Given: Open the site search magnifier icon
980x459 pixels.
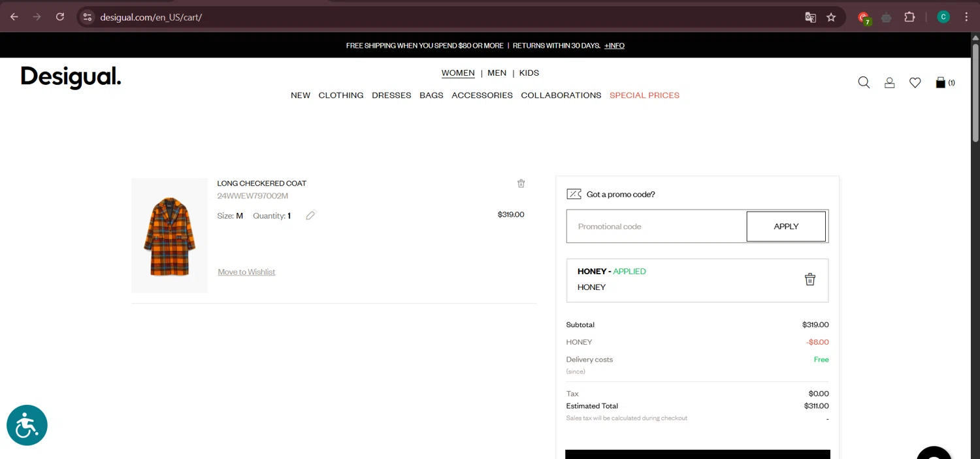Looking at the screenshot, I should (x=864, y=82).
